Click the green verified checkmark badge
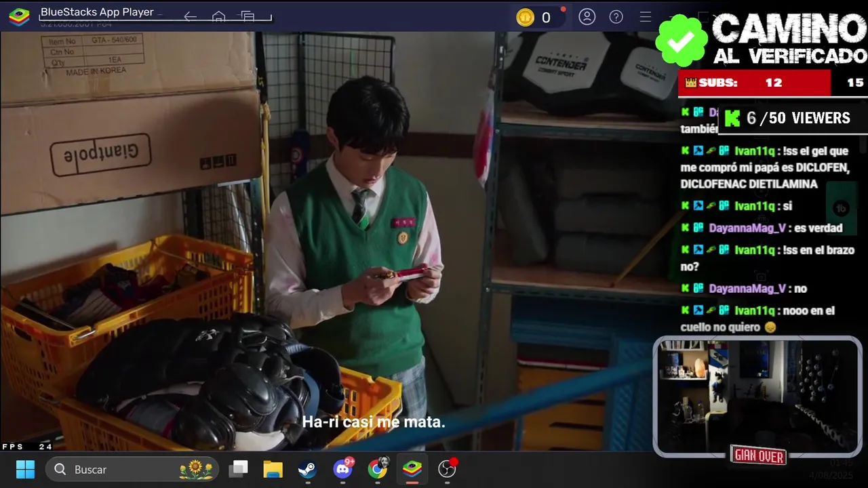 click(682, 42)
